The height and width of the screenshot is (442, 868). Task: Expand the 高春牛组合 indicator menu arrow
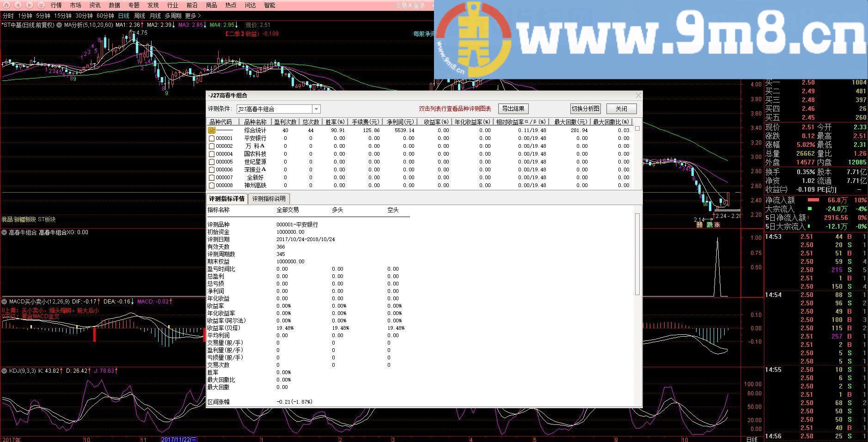[4, 232]
